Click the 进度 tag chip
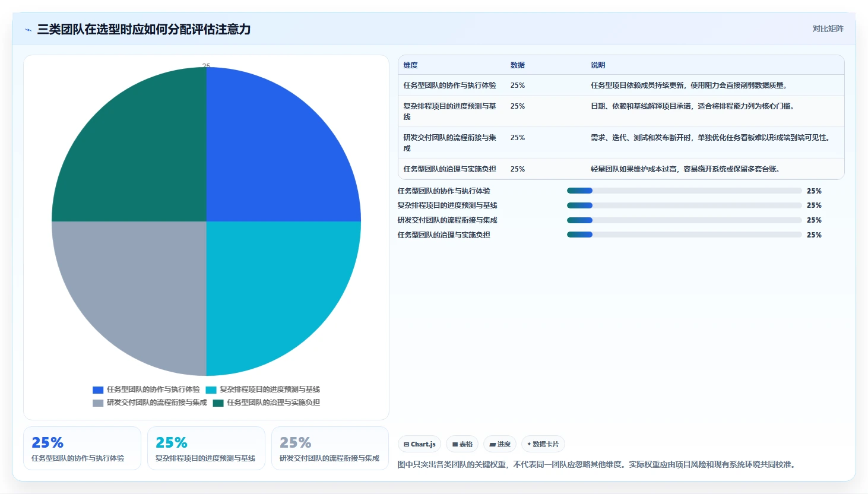Viewport: 868px width, 494px height. click(x=500, y=444)
